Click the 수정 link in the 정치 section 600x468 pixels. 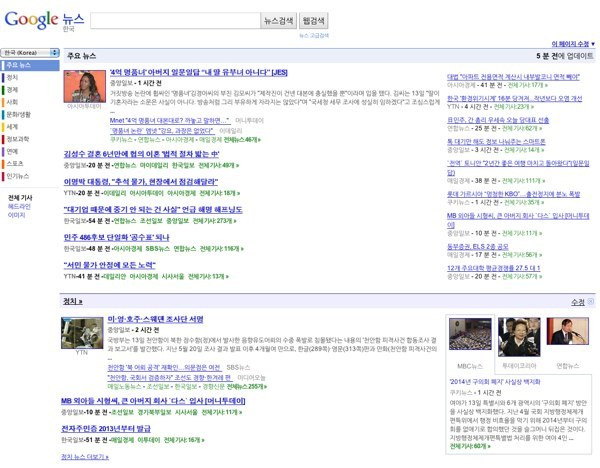[x=578, y=302]
